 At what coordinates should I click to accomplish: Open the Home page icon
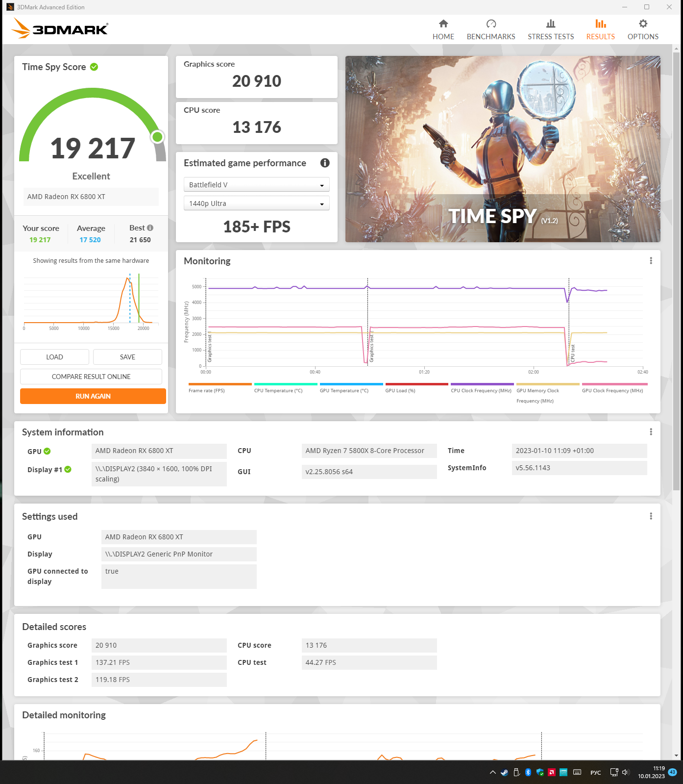(443, 24)
